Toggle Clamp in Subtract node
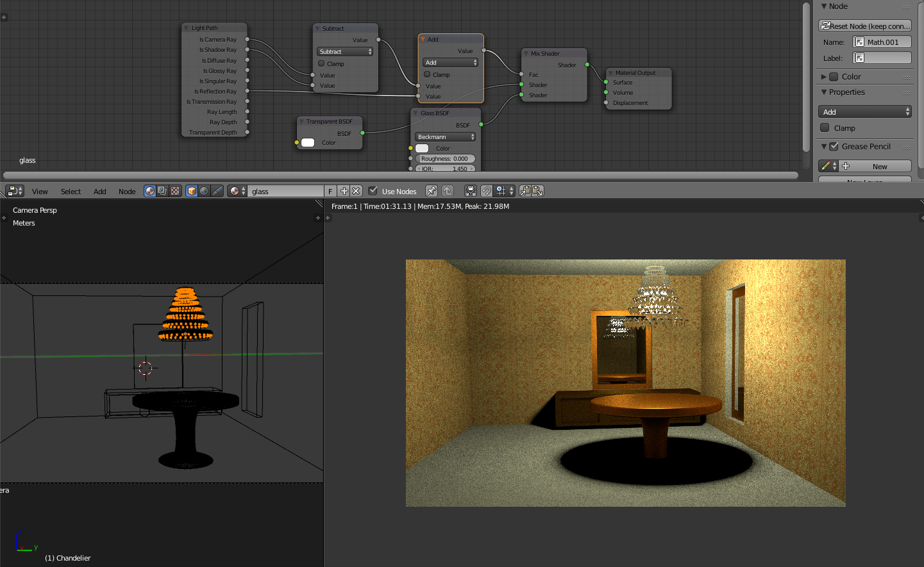 [322, 64]
